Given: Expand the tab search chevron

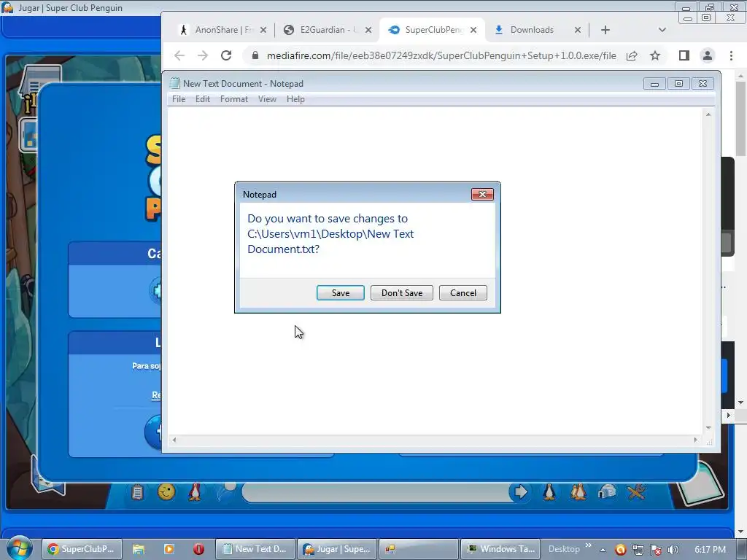Looking at the screenshot, I should [x=662, y=30].
